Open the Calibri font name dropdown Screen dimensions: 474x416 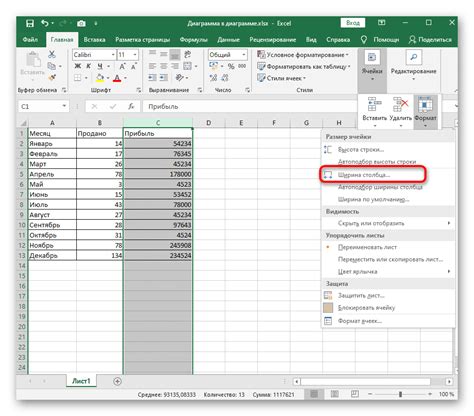click(x=113, y=55)
